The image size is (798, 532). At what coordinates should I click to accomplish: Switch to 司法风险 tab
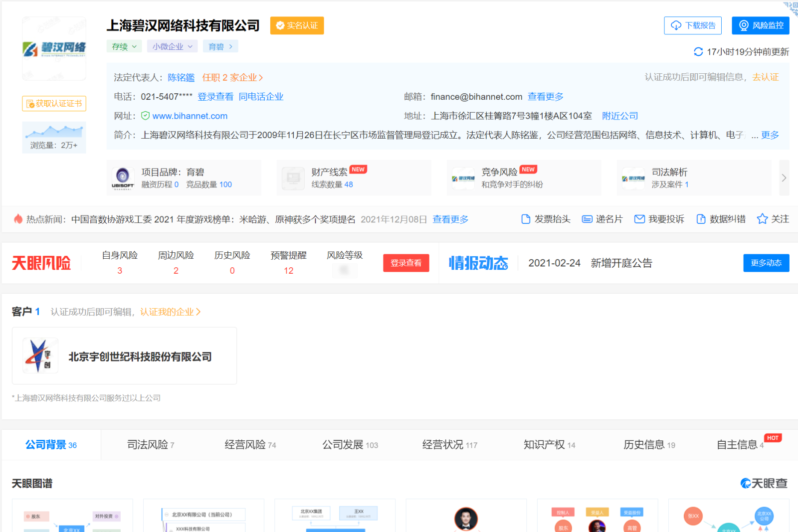pos(151,445)
